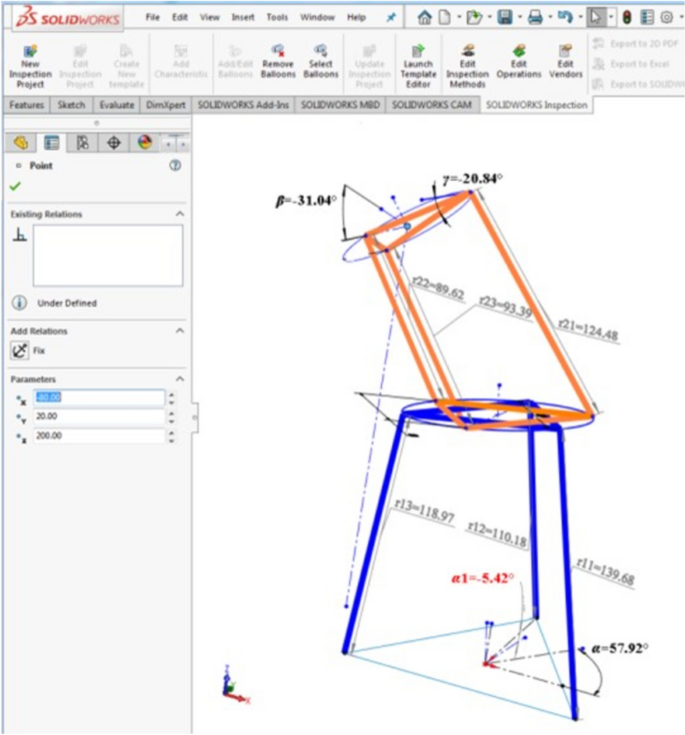Pin the menu bar with the pushpin icon

[x=390, y=18]
